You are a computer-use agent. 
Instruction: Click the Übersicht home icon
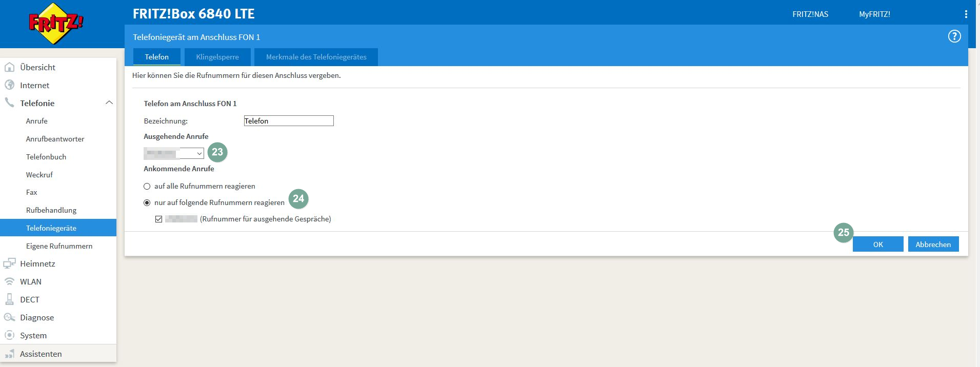tap(9, 67)
